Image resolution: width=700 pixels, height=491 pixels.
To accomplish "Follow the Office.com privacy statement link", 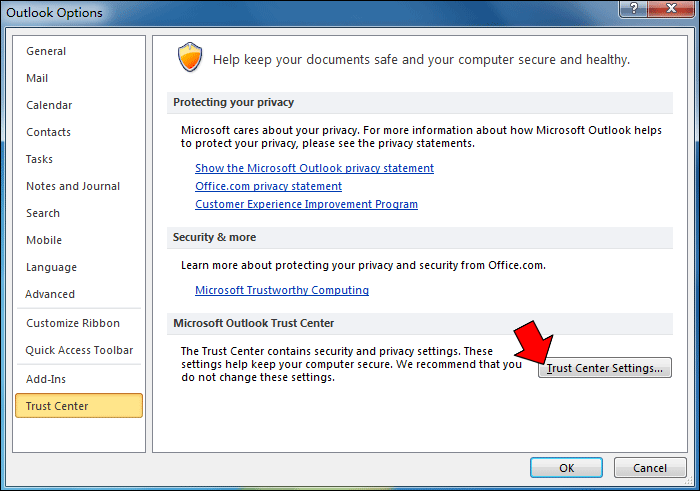I will (268, 186).
